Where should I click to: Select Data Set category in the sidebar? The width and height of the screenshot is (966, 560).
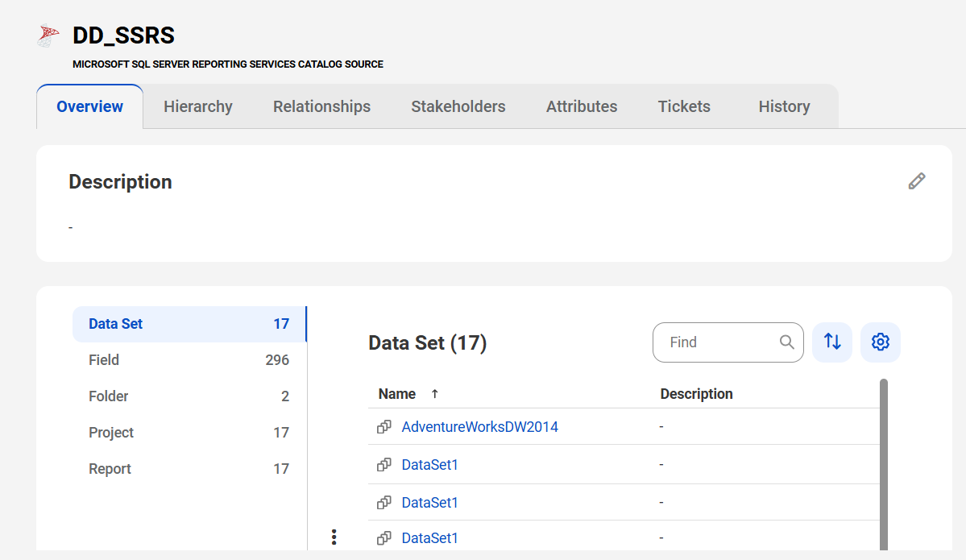coord(189,324)
